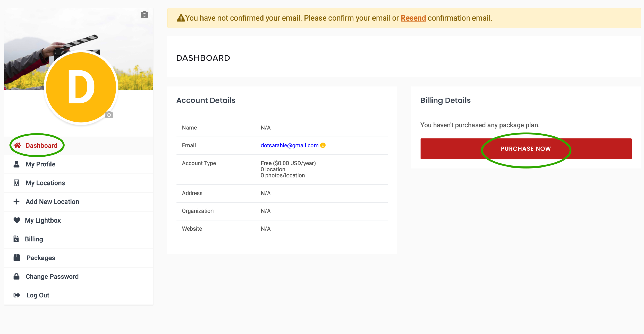The width and height of the screenshot is (644, 334).
Task: Click the dotsarahle@gmail.com email link
Action: tap(289, 145)
